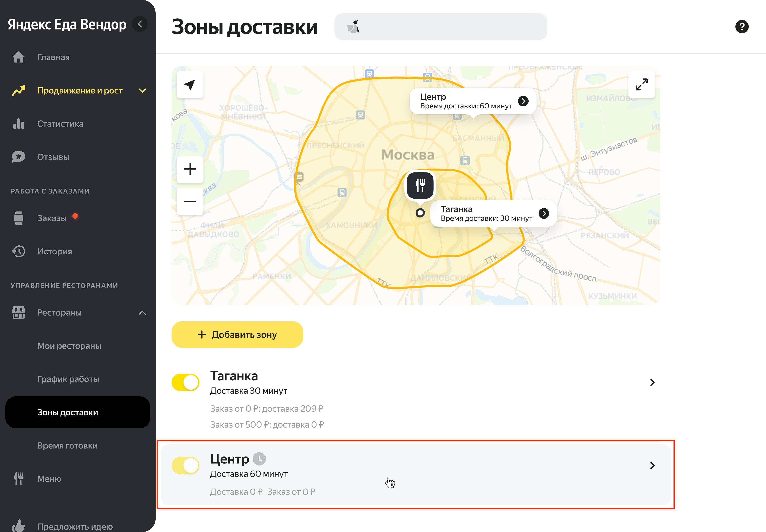
Task: Zoom out on the map
Action: [x=190, y=201]
